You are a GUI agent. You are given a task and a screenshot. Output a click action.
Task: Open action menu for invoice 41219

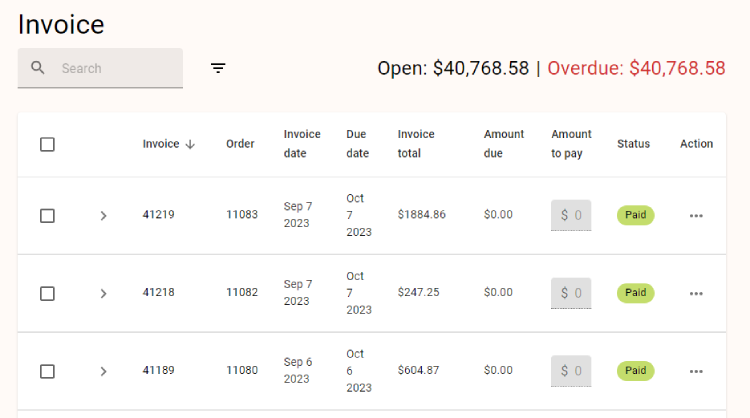[696, 216]
